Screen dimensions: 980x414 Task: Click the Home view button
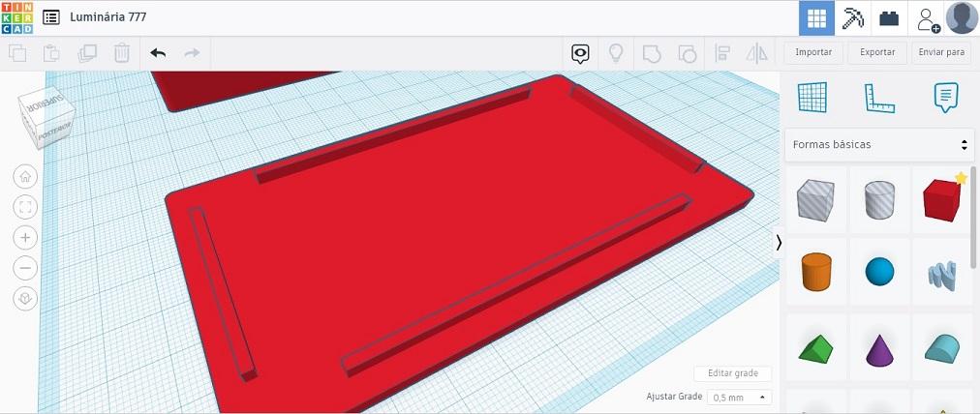pyautogui.click(x=25, y=177)
